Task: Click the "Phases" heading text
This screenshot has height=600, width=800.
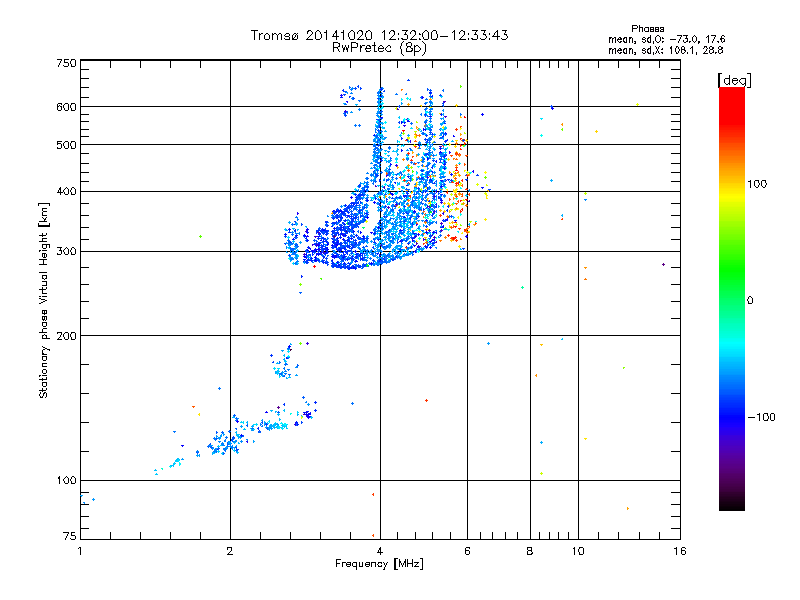Action: click(647, 29)
